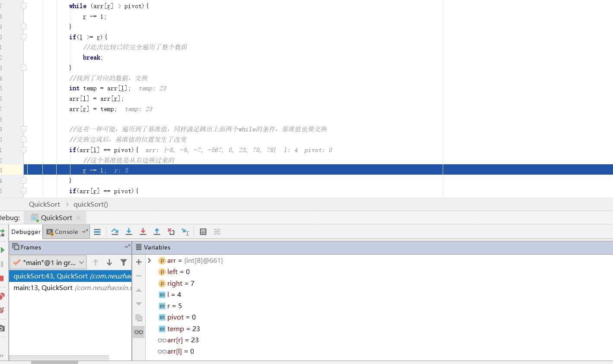Viewport: 613px width, 364px height.
Task: Click the move watch up triangle
Action: point(139,290)
